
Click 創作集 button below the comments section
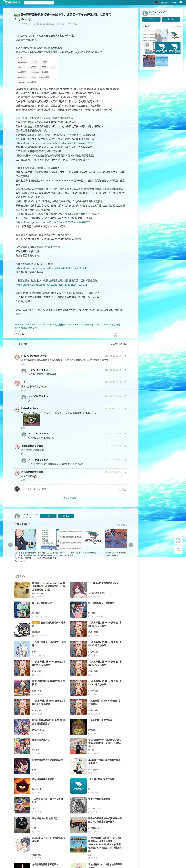[x=65, y=516]
